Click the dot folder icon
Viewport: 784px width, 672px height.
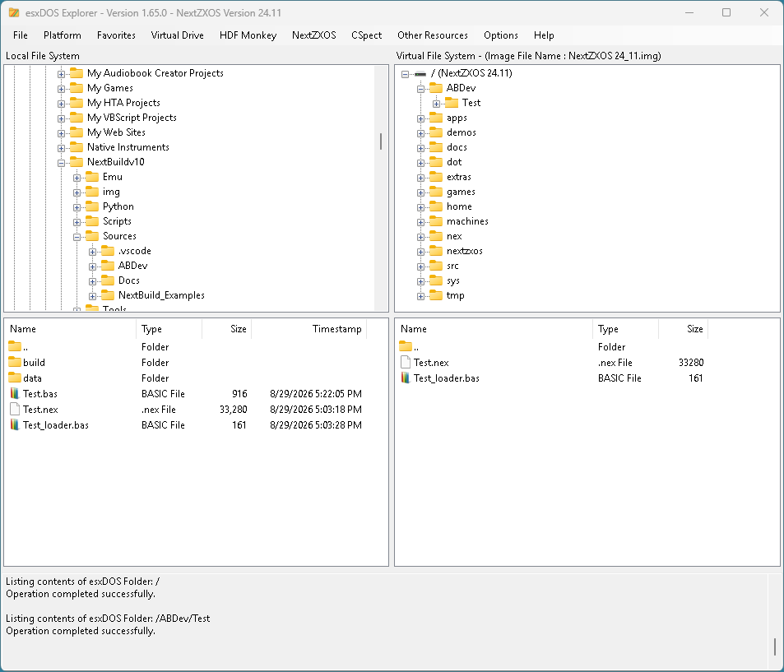click(x=436, y=161)
